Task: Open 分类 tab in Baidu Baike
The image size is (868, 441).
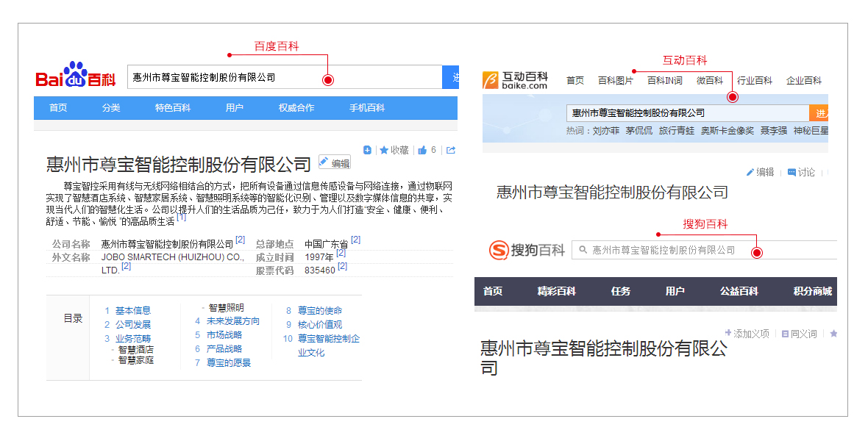Action: [x=111, y=108]
